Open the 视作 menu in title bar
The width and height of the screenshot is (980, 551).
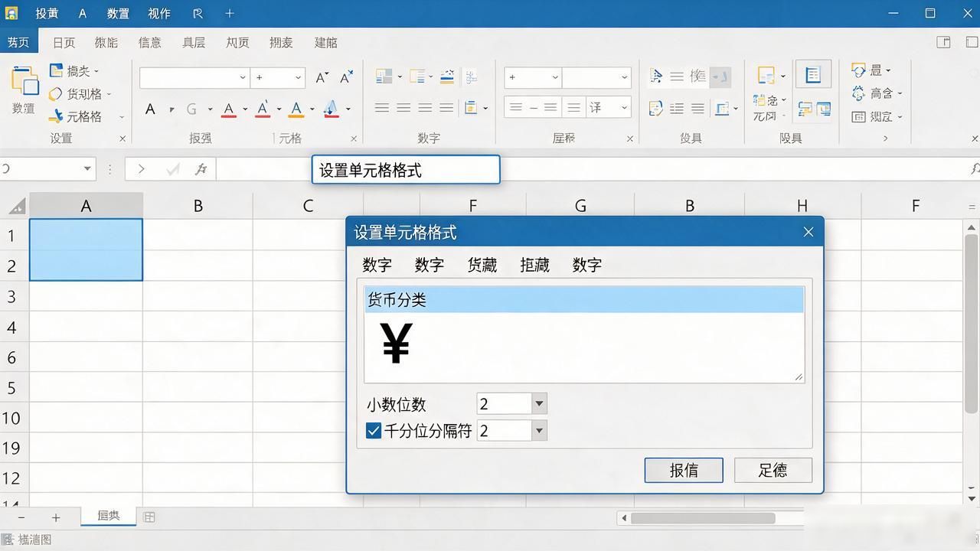point(159,13)
